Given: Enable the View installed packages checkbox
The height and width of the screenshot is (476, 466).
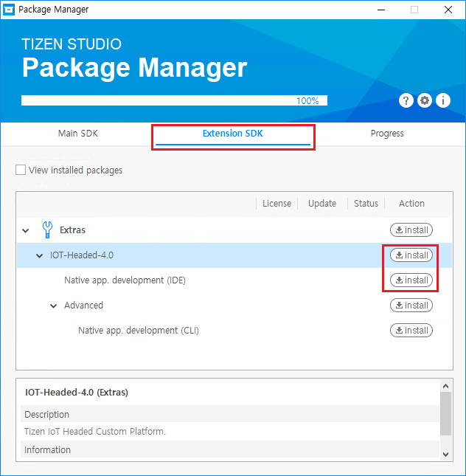Looking at the screenshot, I should [x=21, y=170].
